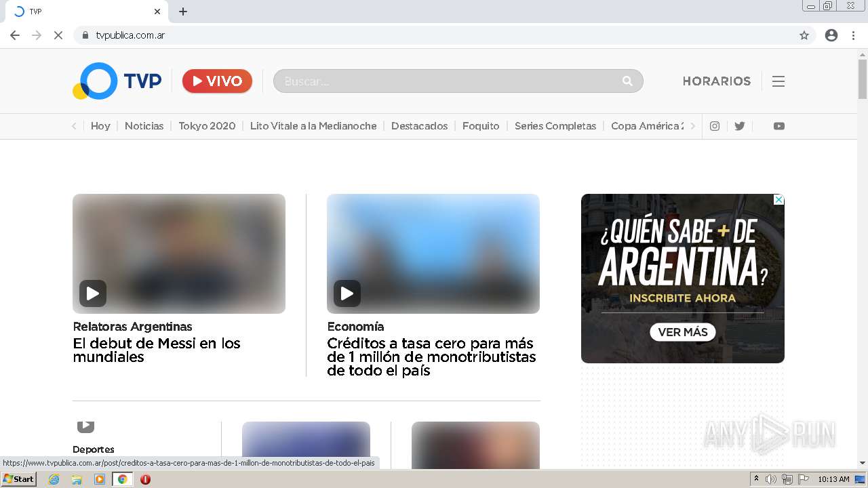
Task: Select the Hoy nav item
Action: [100, 126]
